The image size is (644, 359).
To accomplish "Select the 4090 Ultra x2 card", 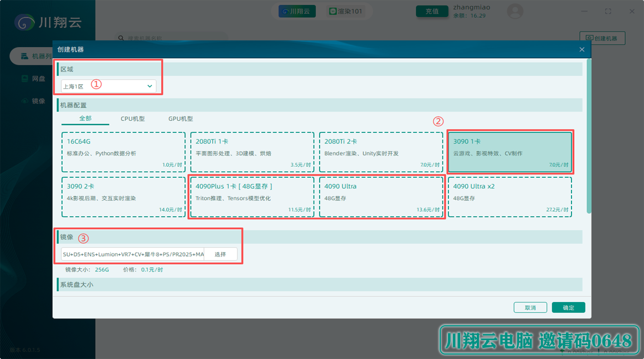I will [x=509, y=197].
